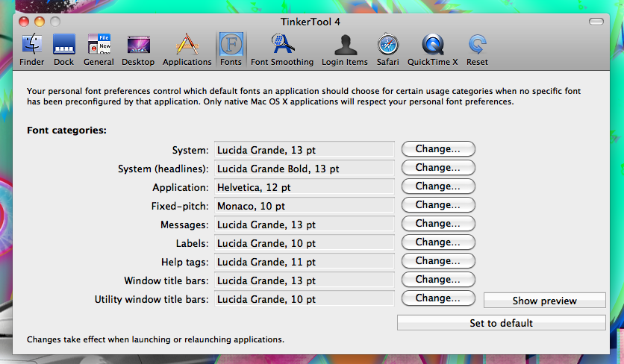The image size is (624, 364).
Task: Click the Help tags font field
Action: 305,262
